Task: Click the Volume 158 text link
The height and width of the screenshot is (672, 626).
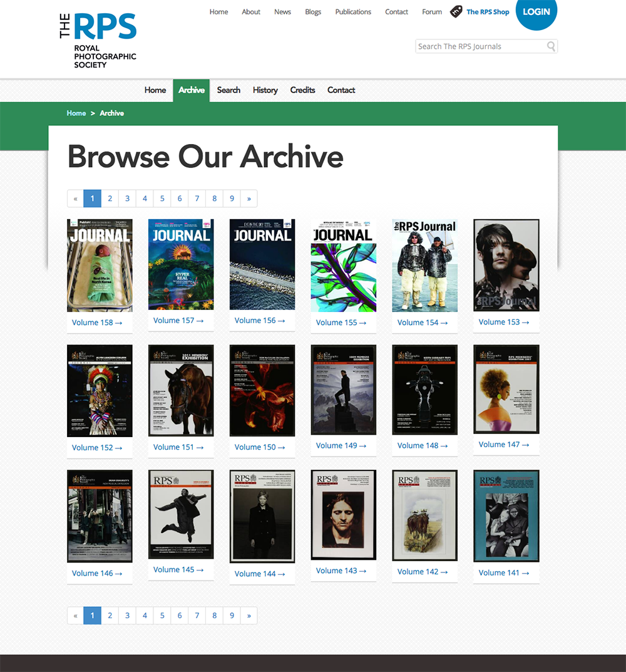Action: tap(97, 323)
